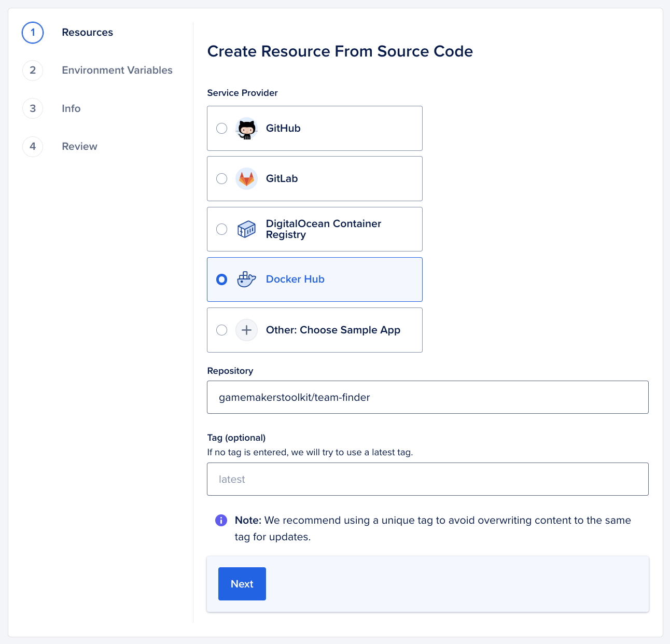Viewport: 670px width, 644px height.
Task: Click the Service Provider label
Action: click(x=242, y=93)
